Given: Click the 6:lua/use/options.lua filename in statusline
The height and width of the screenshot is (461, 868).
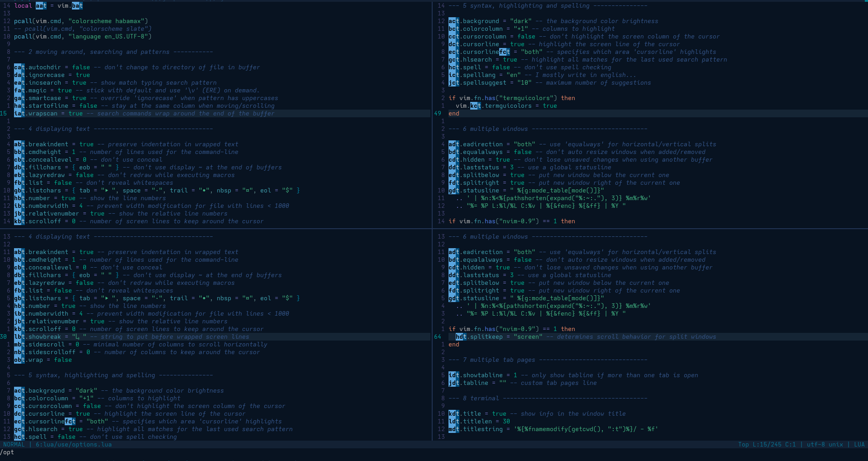Looking at the screenshot, I should click(x=74, y=445).
